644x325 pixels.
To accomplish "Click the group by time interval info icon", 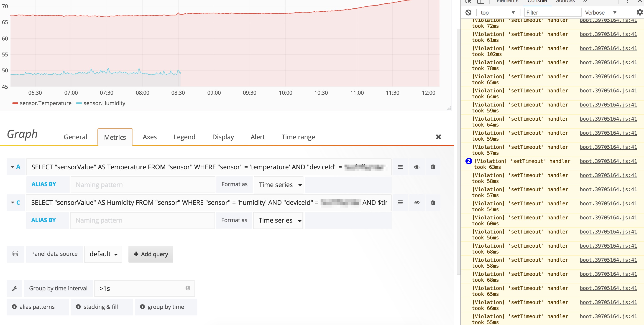I will [x=188, y=288].
